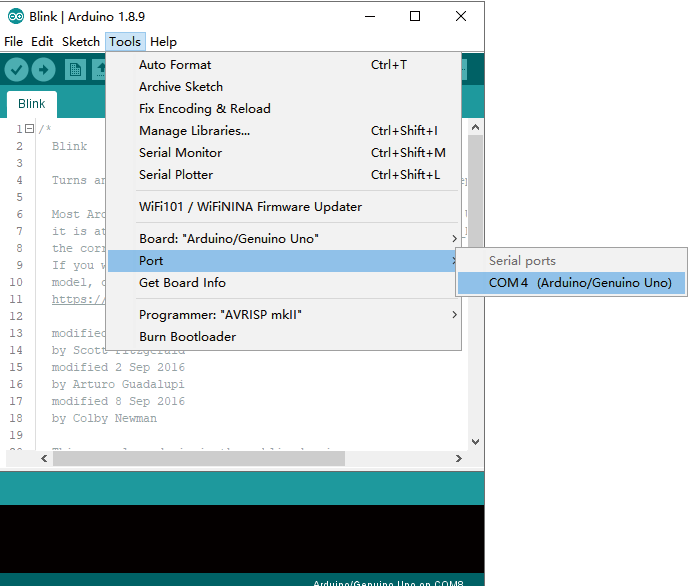The width and height of the screenshot is (693, 586).
Task: Maximize the Arduino window
Action: pyautogui.click(x=415, y=17)
